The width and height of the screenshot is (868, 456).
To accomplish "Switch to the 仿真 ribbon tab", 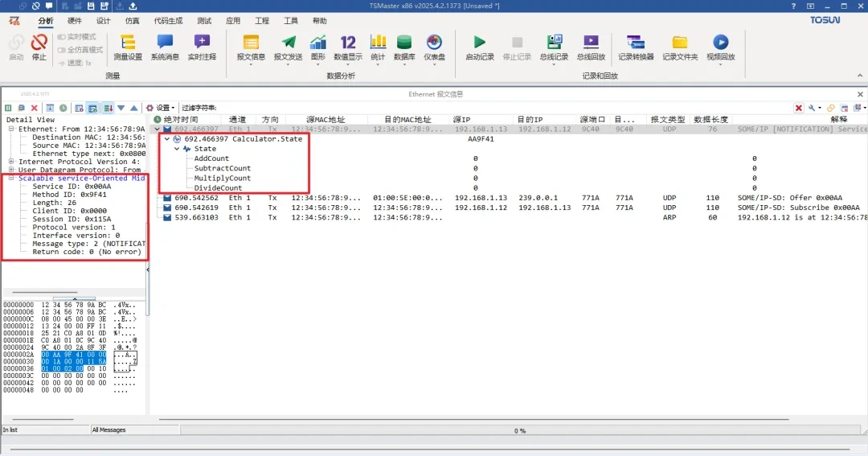I will tap(132, 21).
